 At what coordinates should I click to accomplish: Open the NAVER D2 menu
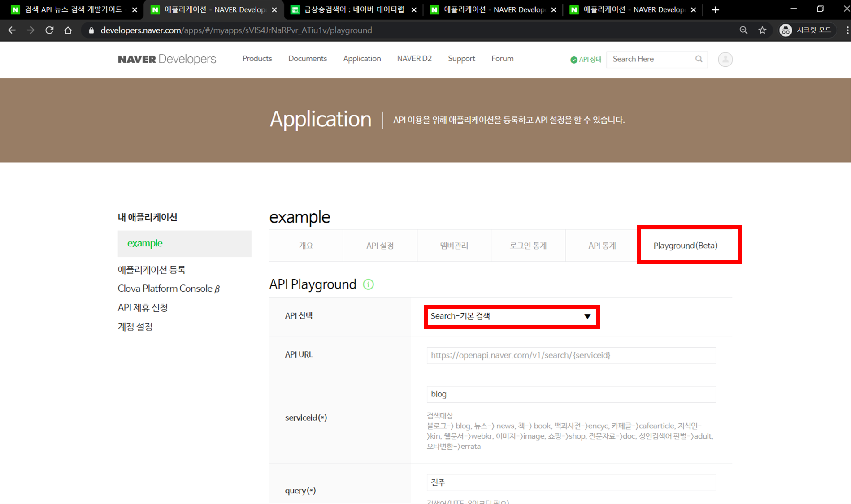(x=414, y=59)
